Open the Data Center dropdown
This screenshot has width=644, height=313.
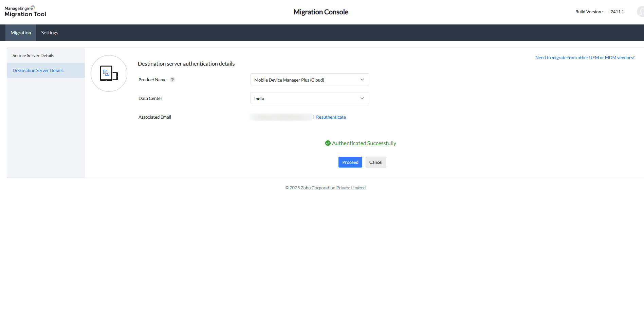310,98
